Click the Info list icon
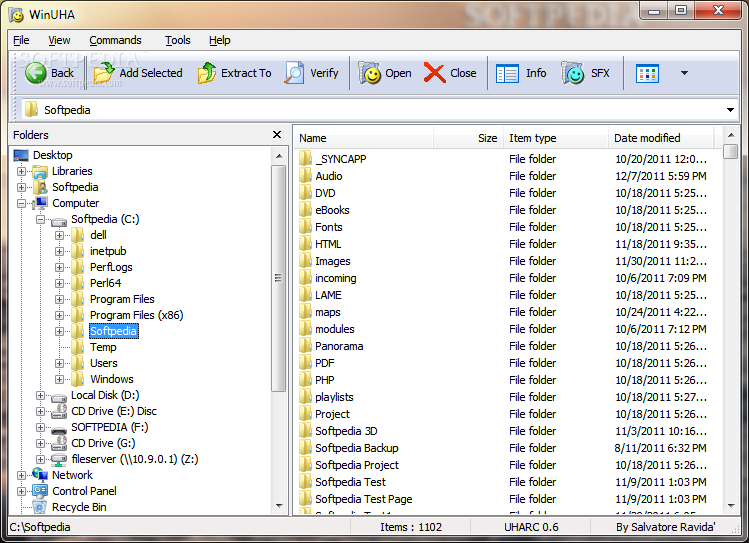 tap(507, 74)
